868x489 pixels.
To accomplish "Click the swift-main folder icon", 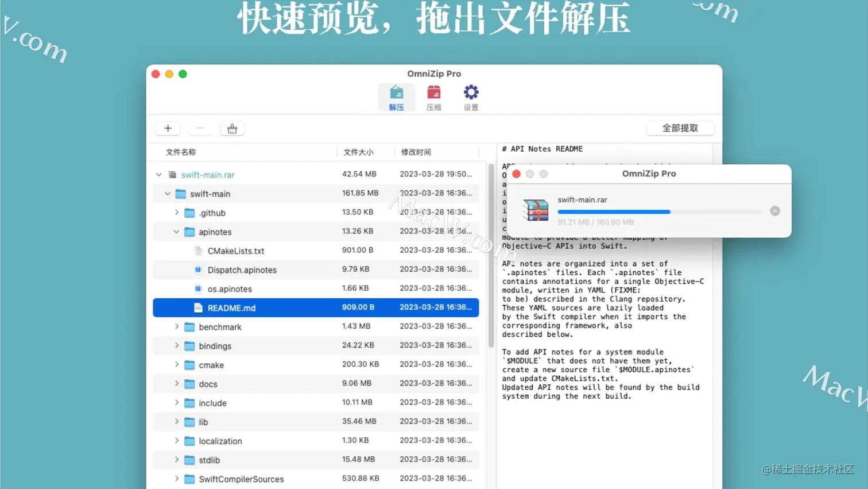I will [x=181, y=194].
